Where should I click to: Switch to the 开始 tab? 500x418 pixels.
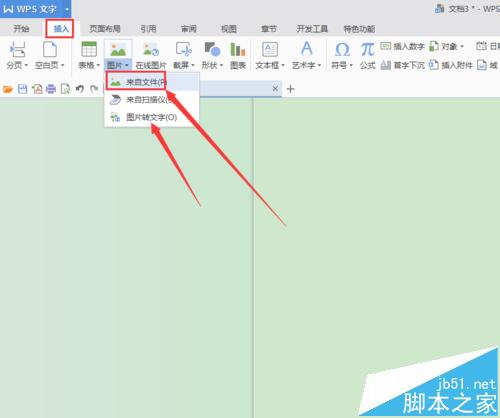[x=21, y=29]
